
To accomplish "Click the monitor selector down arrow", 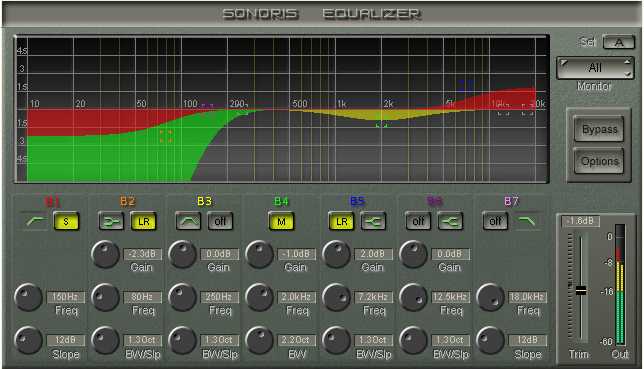I will pyautogui.click(x=627, y=74).
